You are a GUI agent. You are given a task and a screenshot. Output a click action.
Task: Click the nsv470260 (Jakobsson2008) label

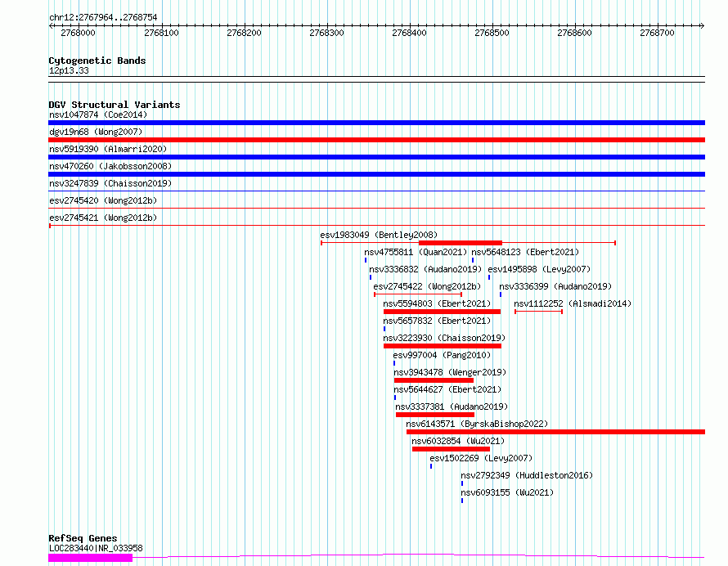pyautogui.click(x=110, y=166)
